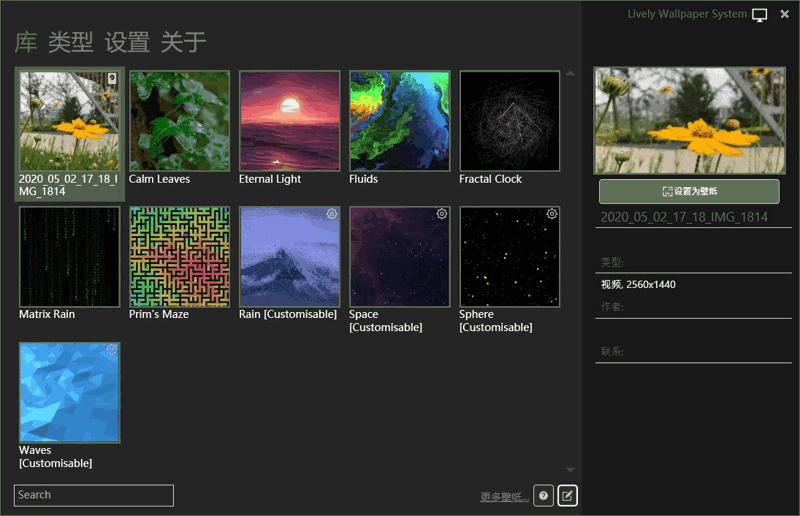Switch to the 库 (Library) tab
Image resolution: width=800 pixels, height=516 pixels.
(26, 42)
